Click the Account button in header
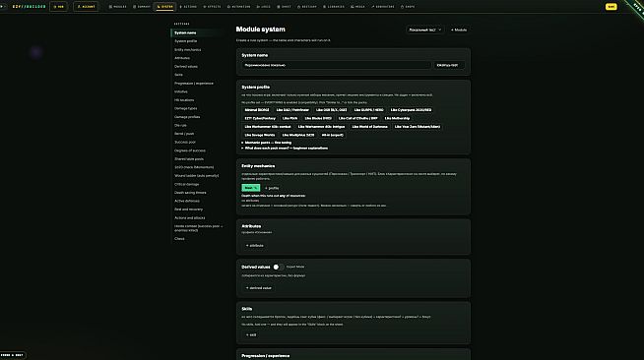Screen dimensions: 644x360 (x=86, y=7)
